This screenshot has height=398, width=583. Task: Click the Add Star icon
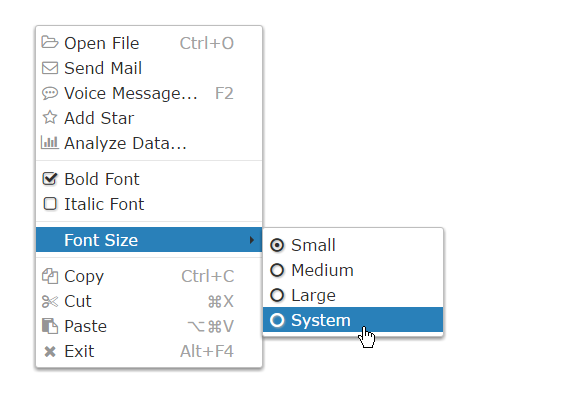point(49,118)
